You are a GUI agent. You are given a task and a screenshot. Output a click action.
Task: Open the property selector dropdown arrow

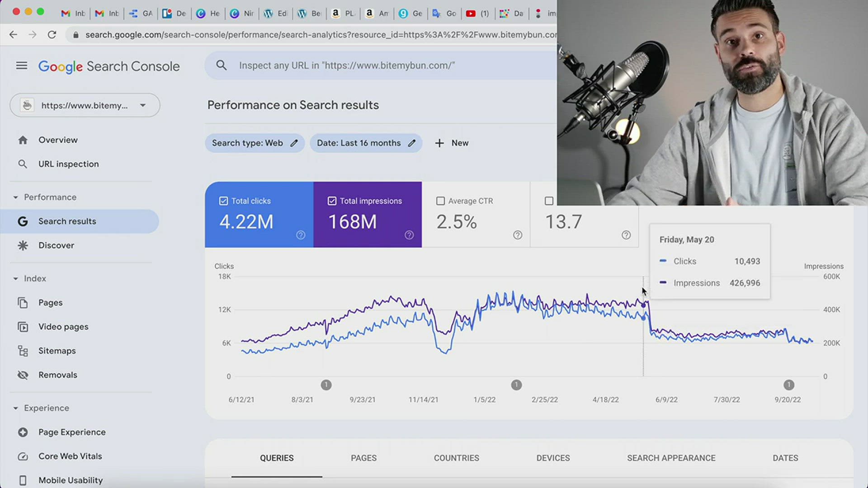[x=143, y=105]
